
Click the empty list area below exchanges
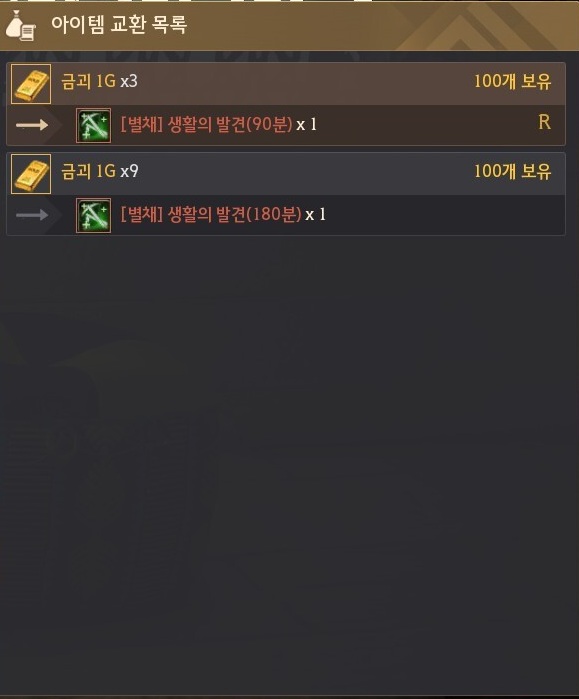point(289,464)
